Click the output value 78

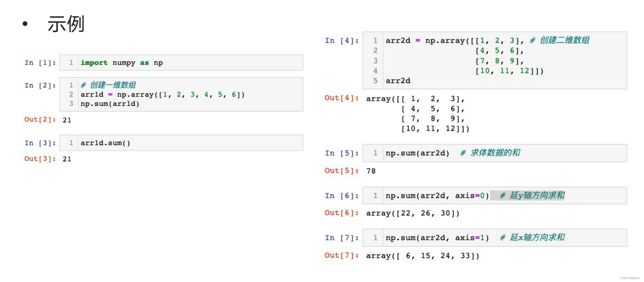pos(371,171)
